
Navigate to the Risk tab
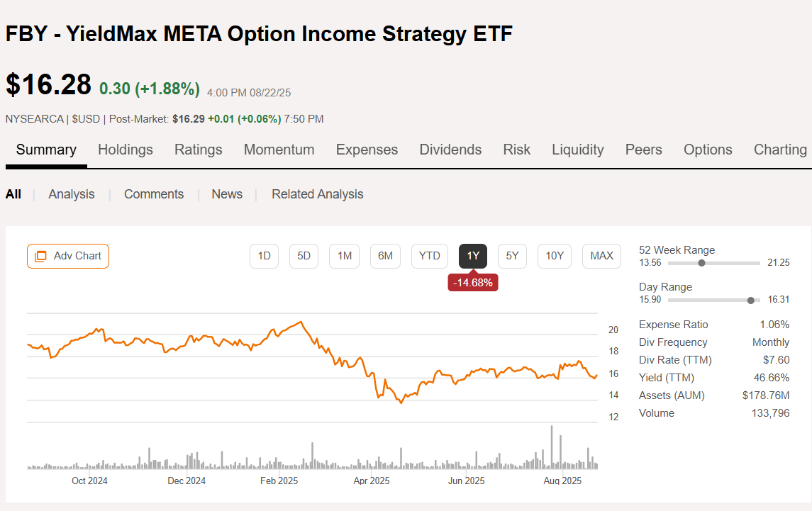(x=516, y=150)
